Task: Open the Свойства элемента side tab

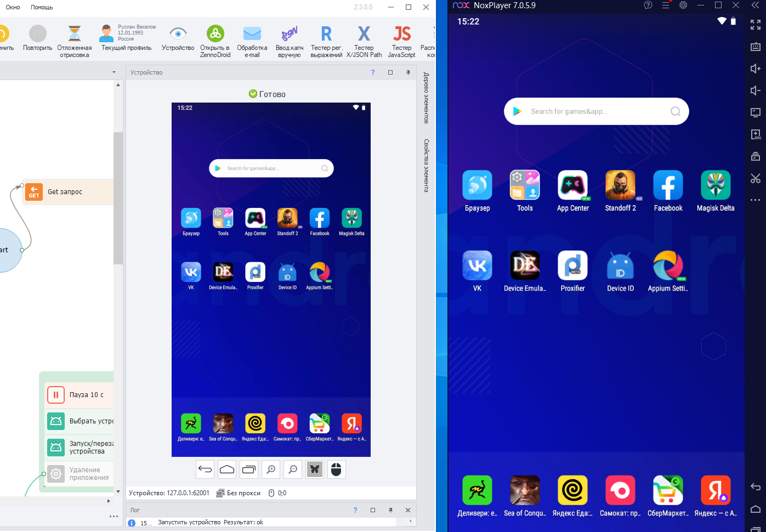Action: (426, 166)
